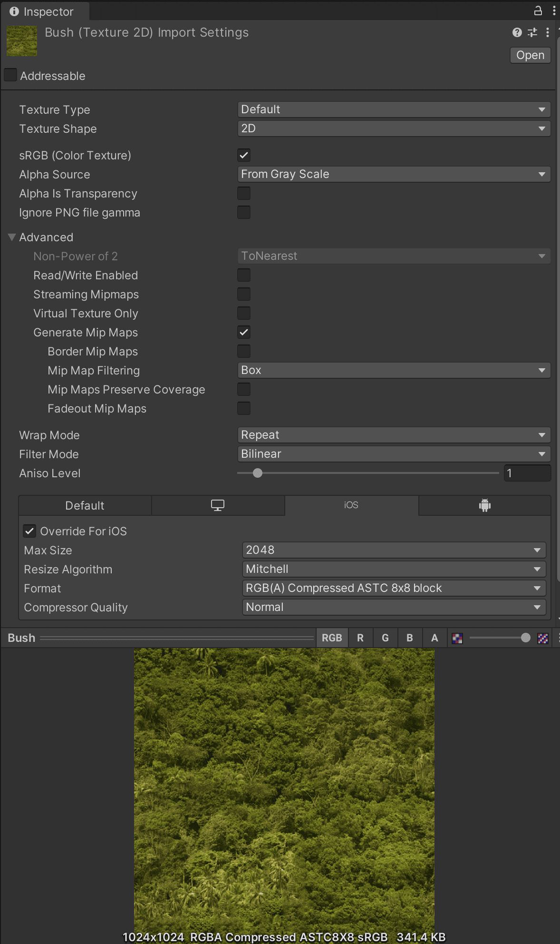Toggle Read/Write Enabled checkbox
Screen dimensions: 560x944
click(x=244, y=275)
